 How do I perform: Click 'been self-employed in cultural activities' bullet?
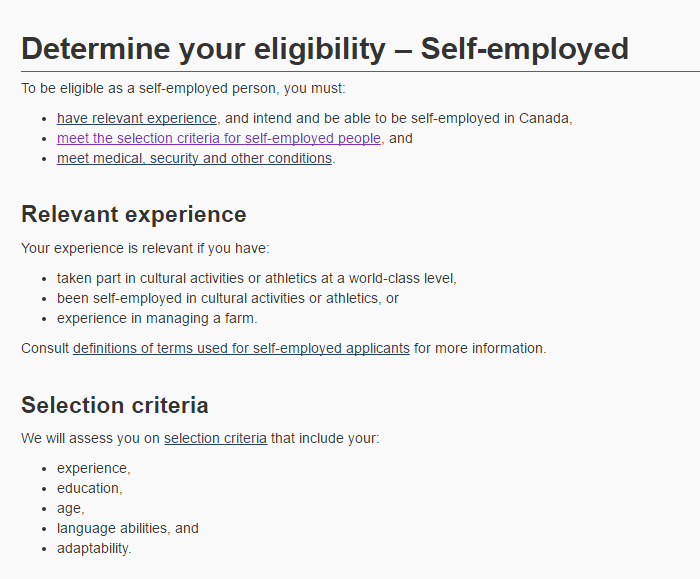point(227,298)
